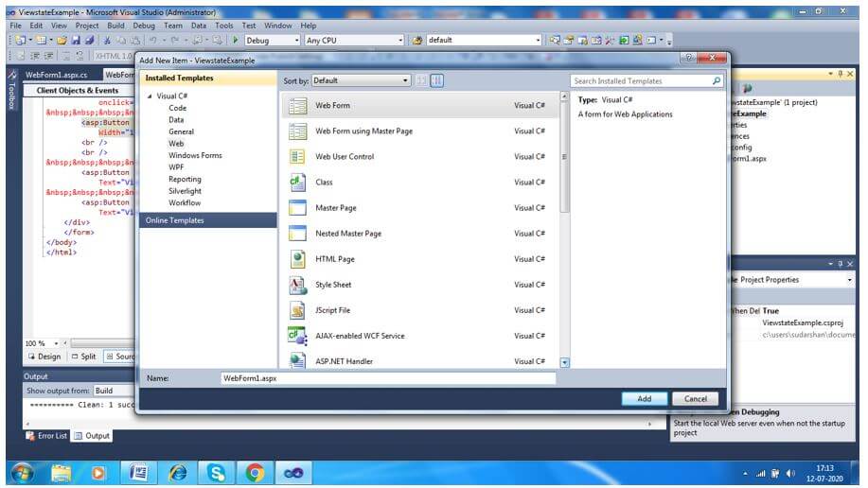
Task: Open the Sort by Default dropdown
Action: tap(362, 80)
